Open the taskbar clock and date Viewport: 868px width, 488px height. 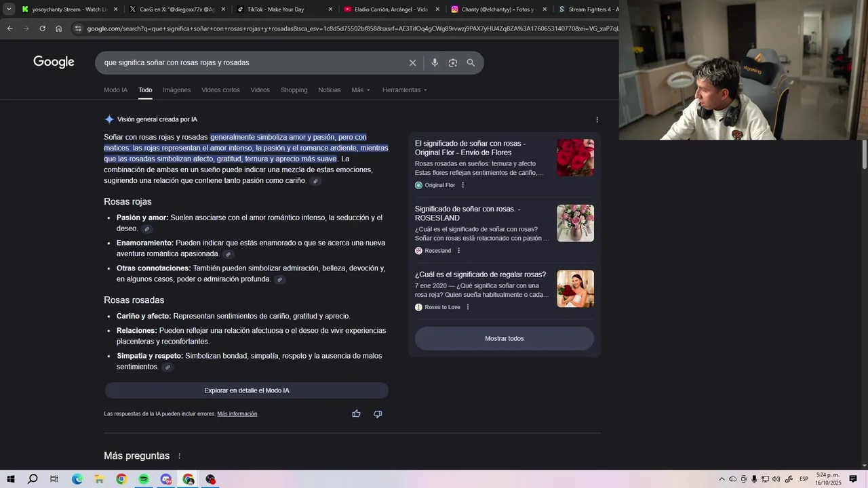click(829, 479)
